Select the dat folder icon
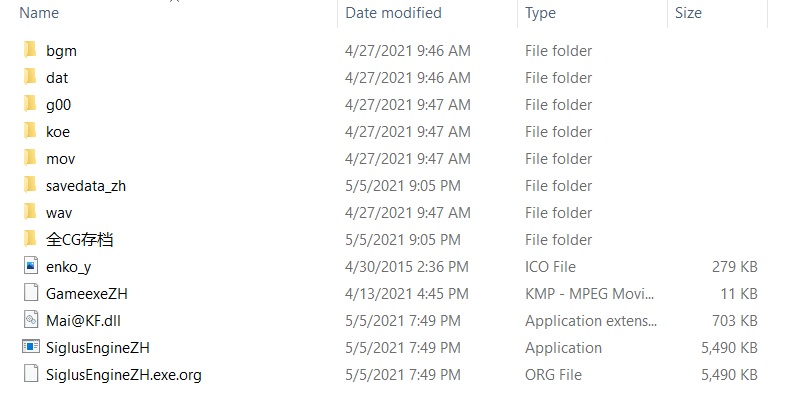The image size is (812, 410). pos(30,77)
